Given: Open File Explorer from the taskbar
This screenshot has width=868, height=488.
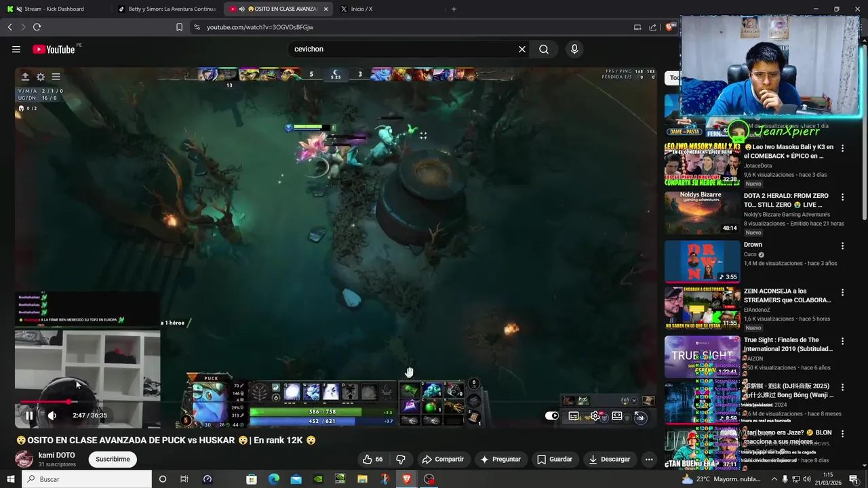Looking at the screenshot, I should (362, 479).
